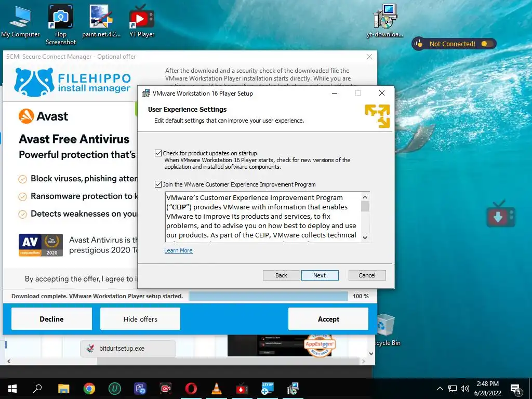Screen dimensions: 532x399
Task: Close the Secure Connect Manager window
Action: pos(369,57)
